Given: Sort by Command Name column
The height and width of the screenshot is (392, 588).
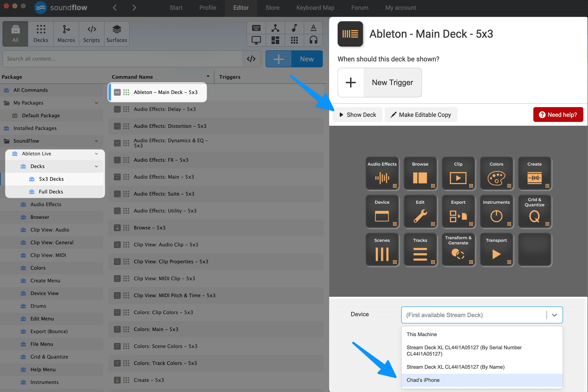Looking at the screenshot, I should 160,77.
